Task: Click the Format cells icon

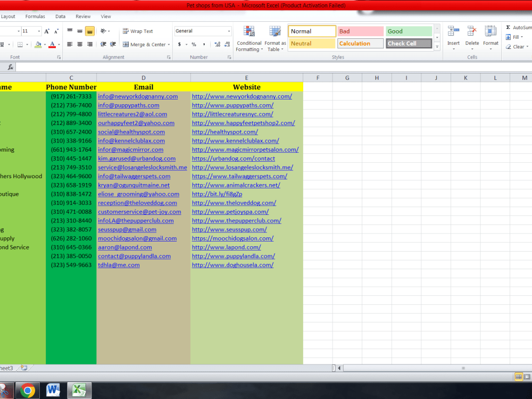Action: coord(491,31)
